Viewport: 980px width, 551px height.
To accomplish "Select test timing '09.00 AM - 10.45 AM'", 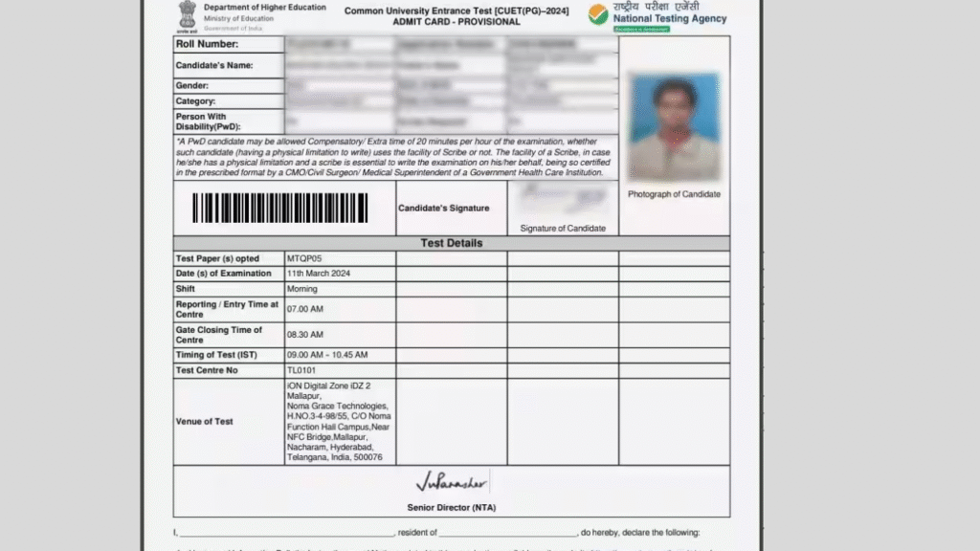I will [x=327, y=354].
